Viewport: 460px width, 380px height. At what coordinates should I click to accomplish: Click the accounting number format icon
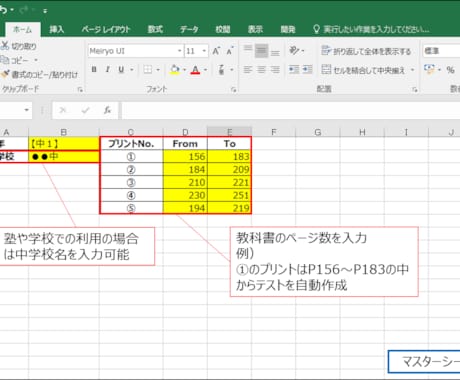429,69
